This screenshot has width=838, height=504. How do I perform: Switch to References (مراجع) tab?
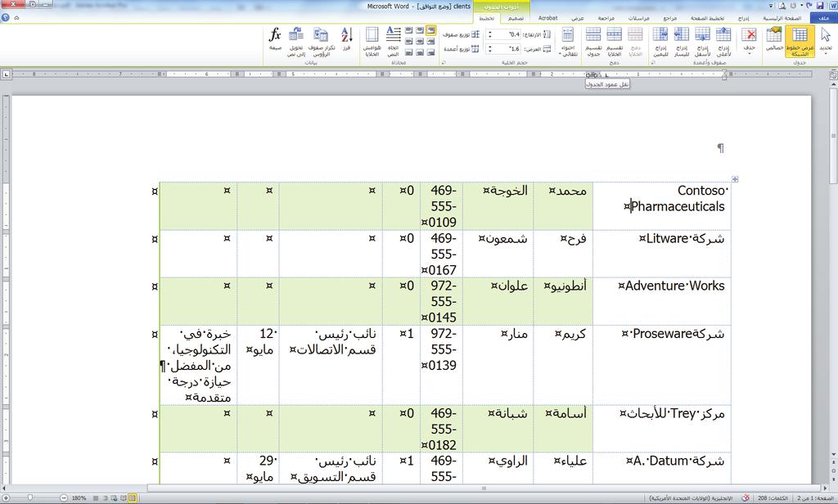pyautogui.click(x=669, y=18)
